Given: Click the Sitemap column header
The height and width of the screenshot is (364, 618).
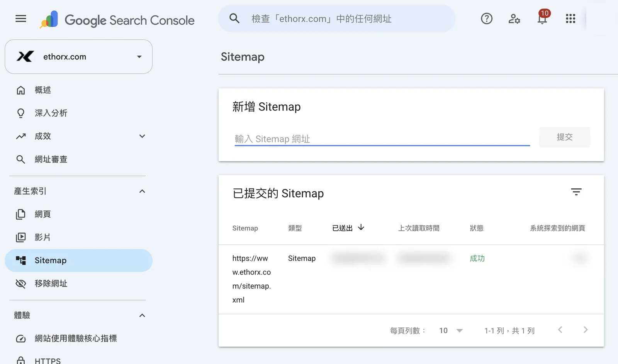Looking at the screenshot, I should tap(245, 228).
